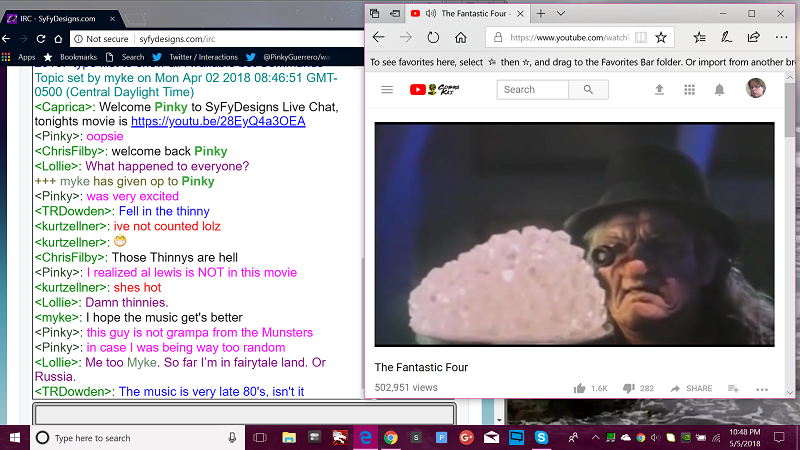Like The Fantastic Four video
This screenshot has width=800, height=450.
click(x=580, y=388)
